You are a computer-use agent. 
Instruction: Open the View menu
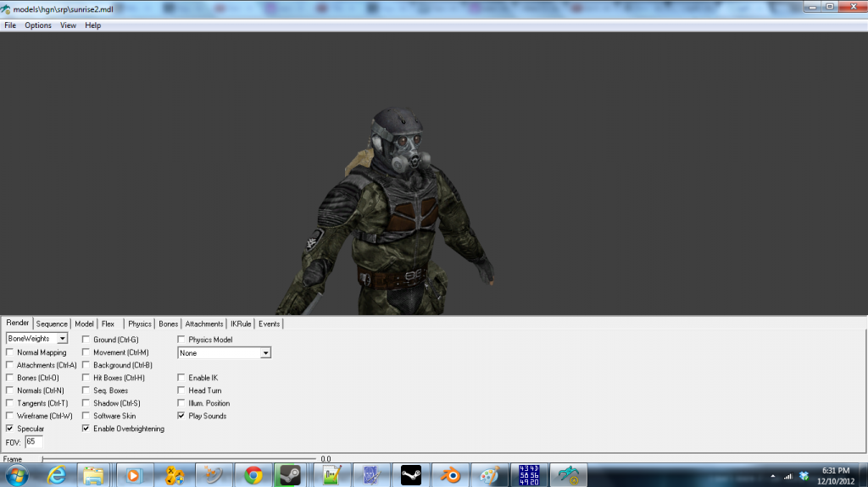(x=68, y=25)
